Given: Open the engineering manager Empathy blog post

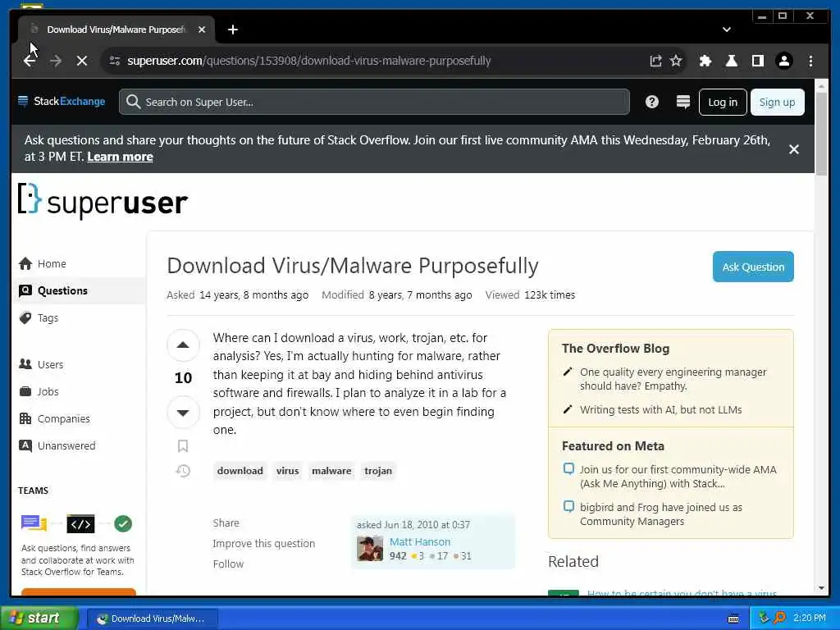Looking at the screenshot, I should click(673, 379).
